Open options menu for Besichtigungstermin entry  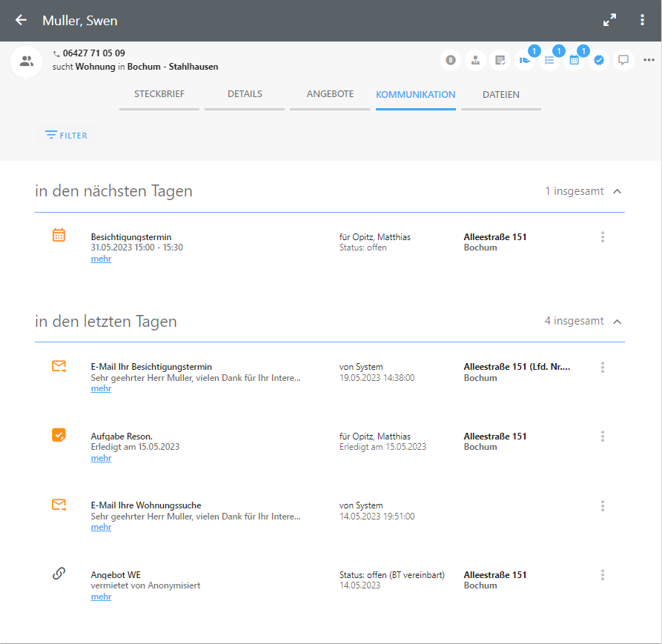click(x=603, y=237)
